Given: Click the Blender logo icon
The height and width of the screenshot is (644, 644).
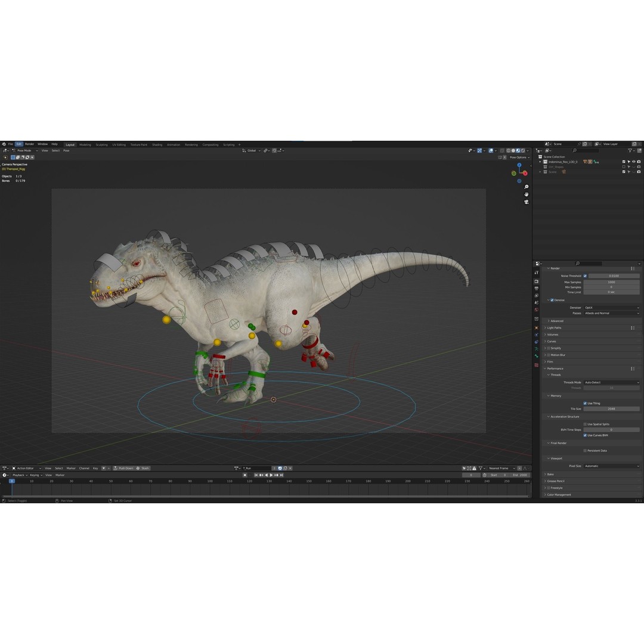Looking at the screenshot, I should click(4, 144).
